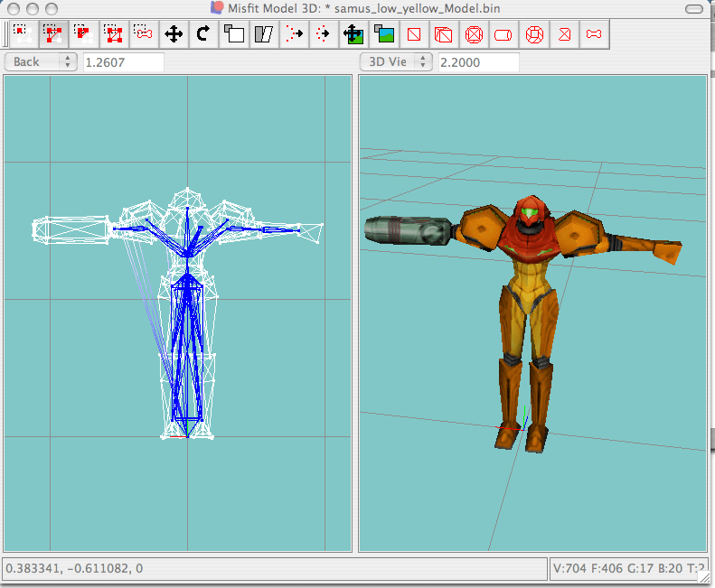Image resolution: width=715 pixels, height=588 pixels.
Task: Click coordinates readout 0.383341, -0.611082, 0
Action: click(74, 568)
